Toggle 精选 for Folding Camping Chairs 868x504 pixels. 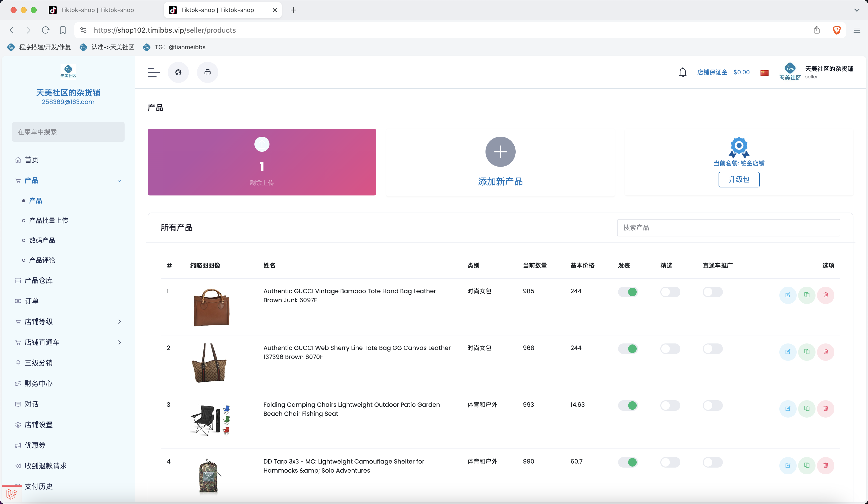point(670,406)
